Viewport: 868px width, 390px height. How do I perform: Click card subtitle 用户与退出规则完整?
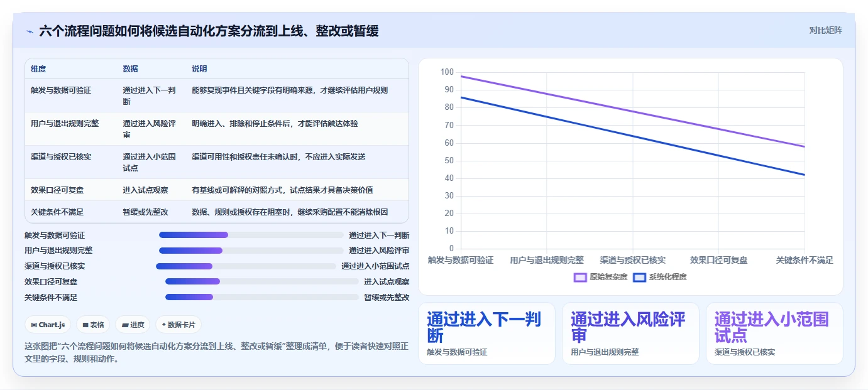click(605, 352)
